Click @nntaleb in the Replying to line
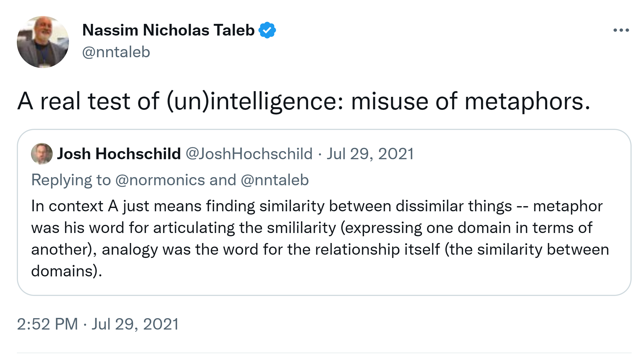Screen dimensions: 643x364 [x=275, y=180]
